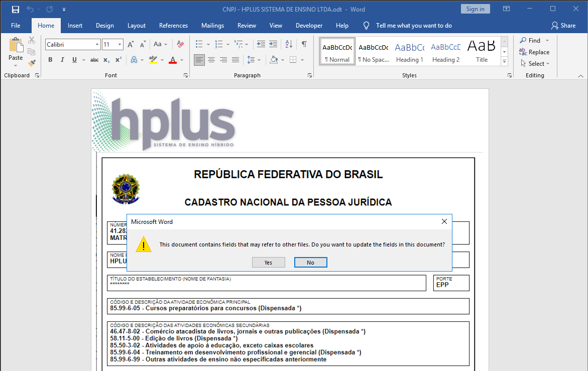The image size is (588, 371).
Task: Click the Share button
Action: click(563, 26)
